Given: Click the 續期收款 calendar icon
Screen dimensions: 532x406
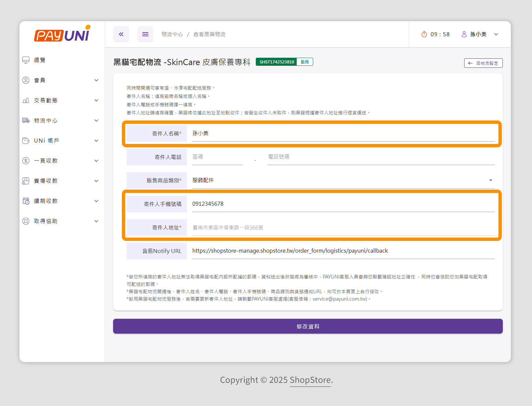Looking at the screenshot, I should point(26,201).
